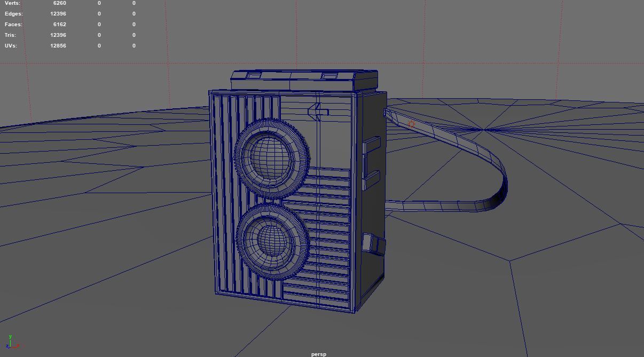Select the viewfinder hood on top of the camera
Image resolution: width=644 pixels, height=357 pixels.
pyautogui.click(x=304, y=80)
